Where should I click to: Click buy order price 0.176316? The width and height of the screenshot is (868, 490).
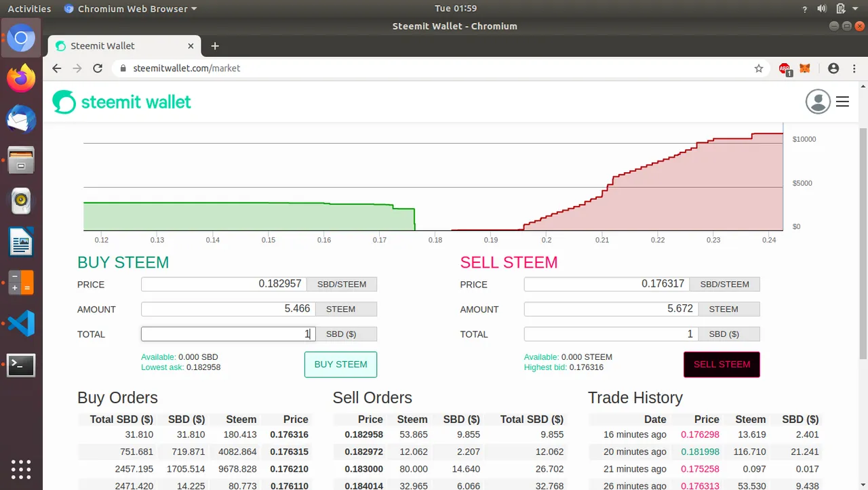289,434
